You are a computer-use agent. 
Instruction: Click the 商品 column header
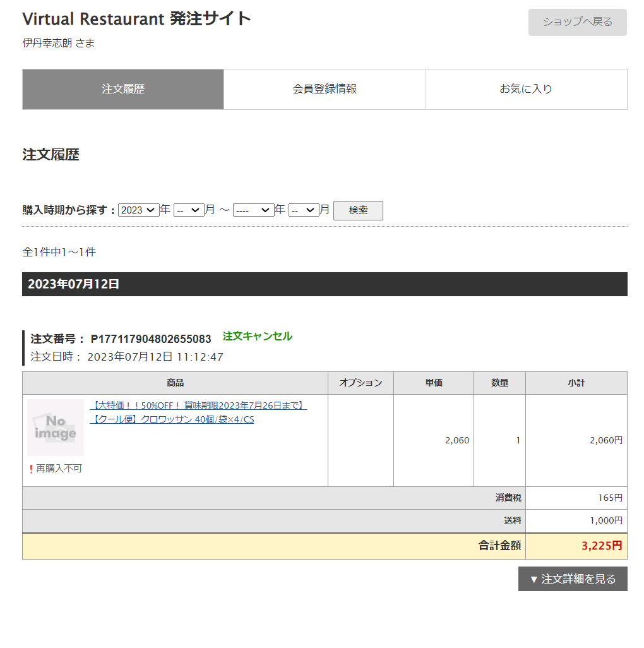click(x=175, y=383)
